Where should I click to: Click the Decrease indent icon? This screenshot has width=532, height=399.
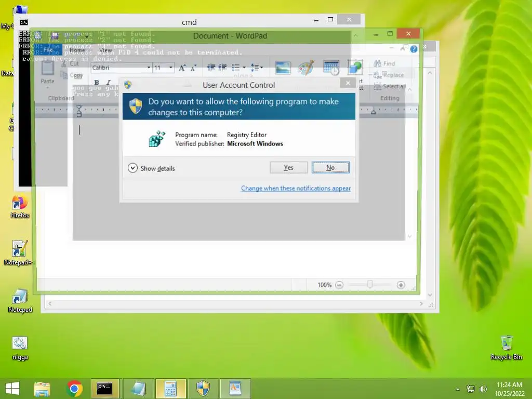pyautogui.click(x=211, y=68)
